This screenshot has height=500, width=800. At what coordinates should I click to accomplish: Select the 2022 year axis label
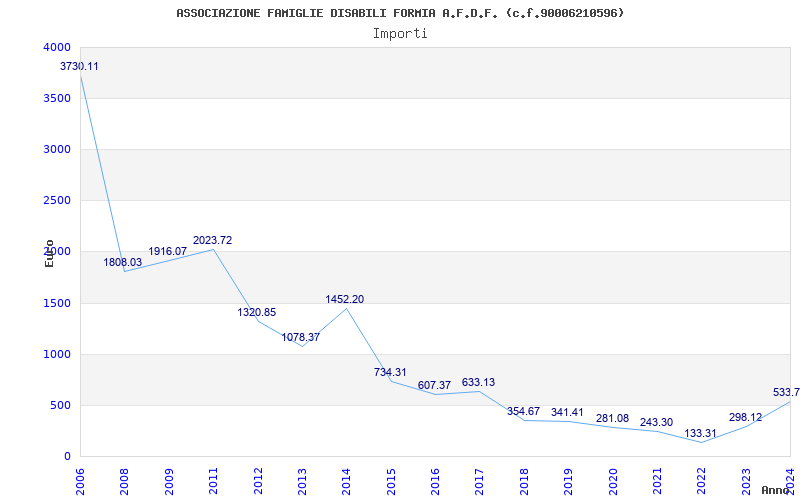[x=701, y=480]
